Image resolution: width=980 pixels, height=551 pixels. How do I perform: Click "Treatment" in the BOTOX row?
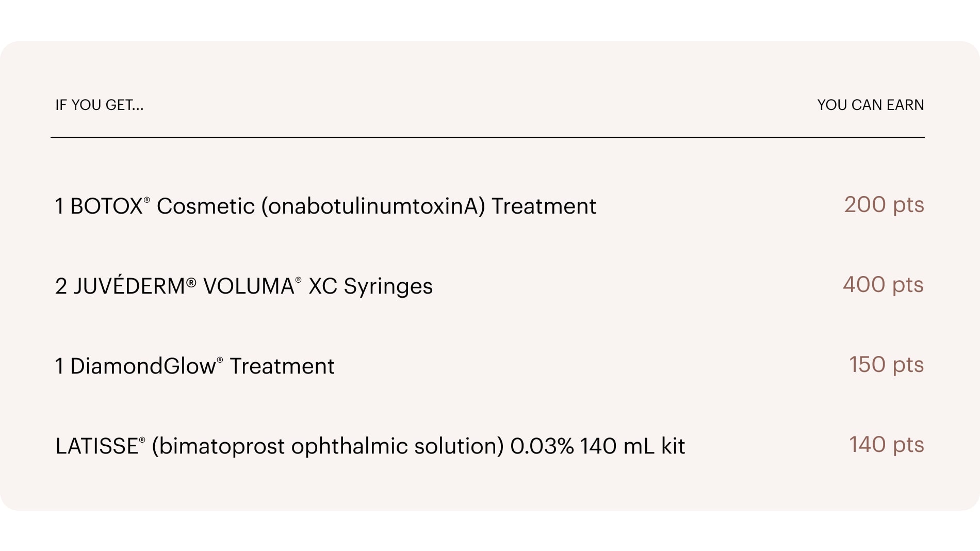pos(544,206)
